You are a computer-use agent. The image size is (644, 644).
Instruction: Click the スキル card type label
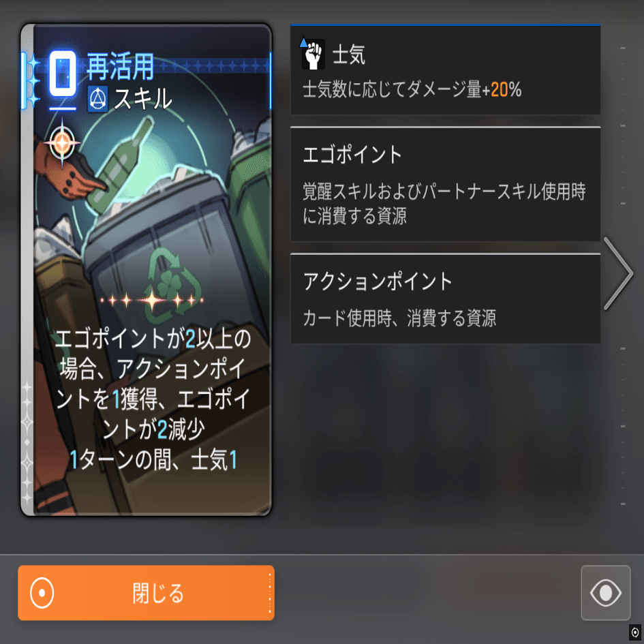click(142, 99)
